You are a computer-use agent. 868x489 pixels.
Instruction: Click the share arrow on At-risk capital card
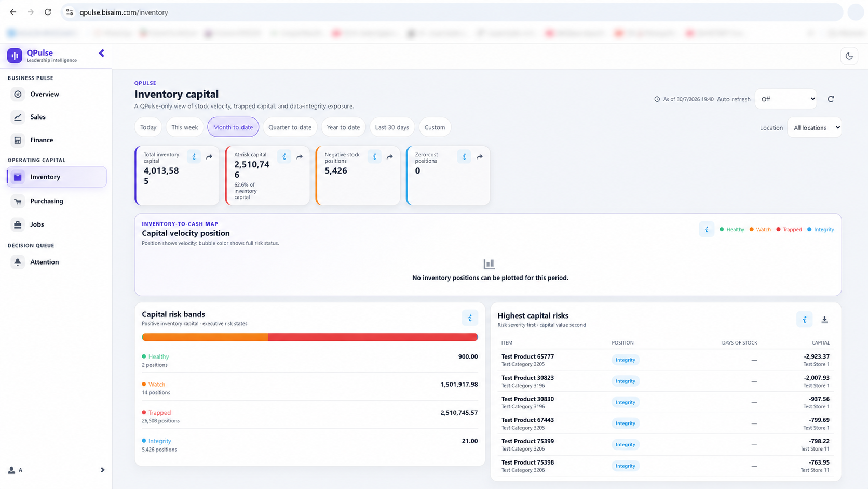[x=300, y=157]
